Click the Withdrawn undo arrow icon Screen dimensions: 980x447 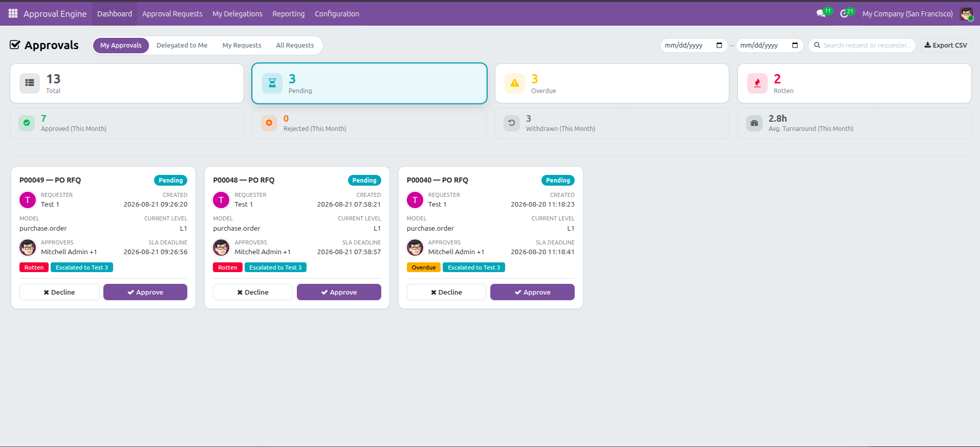pyautogui.click(x=512, y=123)
